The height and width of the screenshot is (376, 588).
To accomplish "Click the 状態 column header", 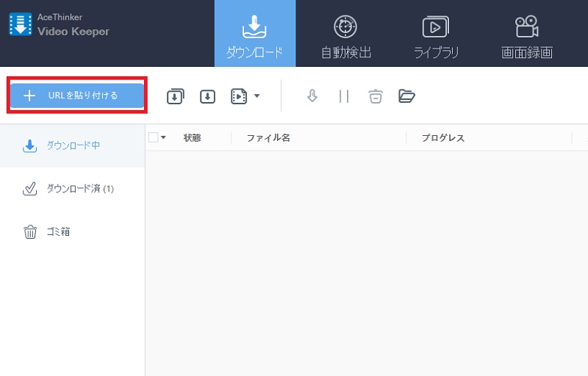I will [x=192, y=138].
